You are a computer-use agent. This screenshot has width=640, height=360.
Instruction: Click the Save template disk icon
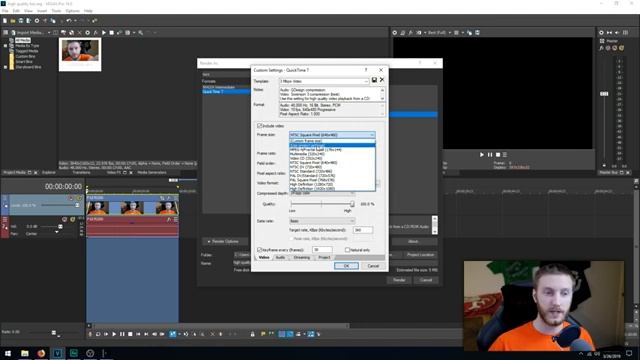[374, 80]
